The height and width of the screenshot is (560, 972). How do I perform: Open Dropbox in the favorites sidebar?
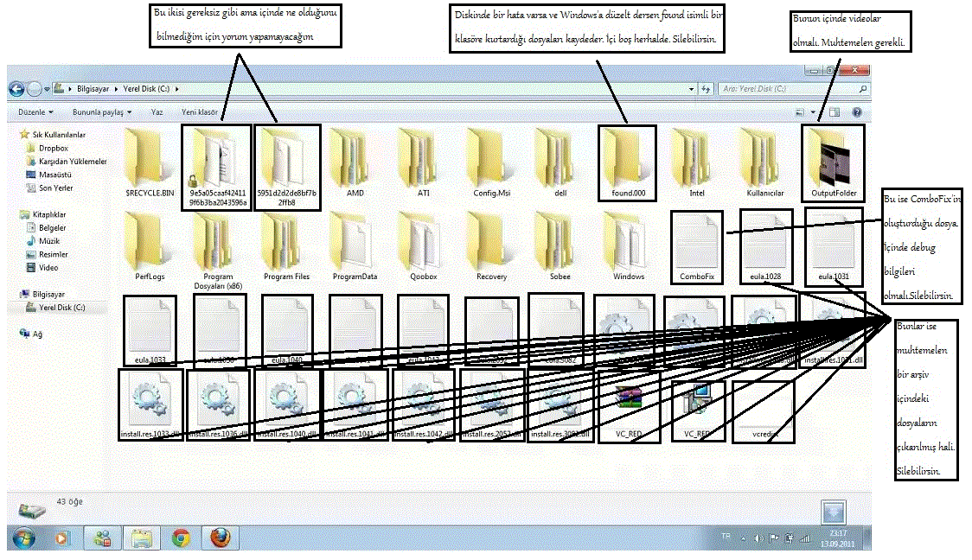click(53, 149)
